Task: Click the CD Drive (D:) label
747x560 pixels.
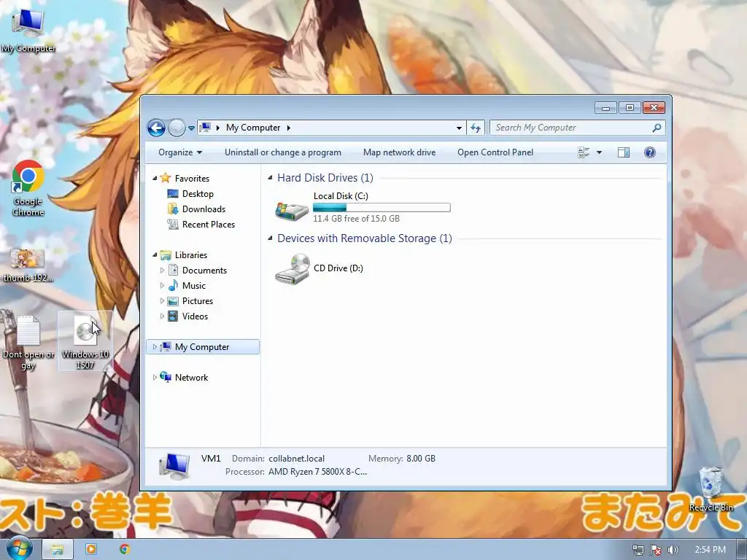Action: coord(338,268)
